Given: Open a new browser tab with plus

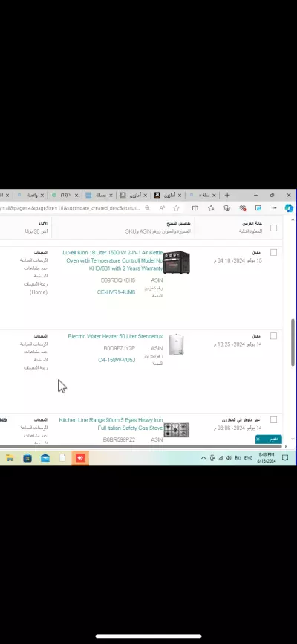Looking at the screenshot, I should (227, 195).
